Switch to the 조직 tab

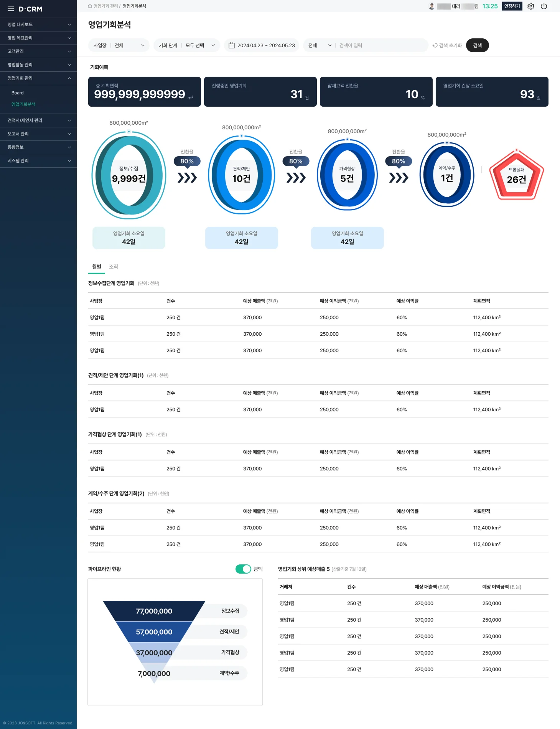pos(114,267)
